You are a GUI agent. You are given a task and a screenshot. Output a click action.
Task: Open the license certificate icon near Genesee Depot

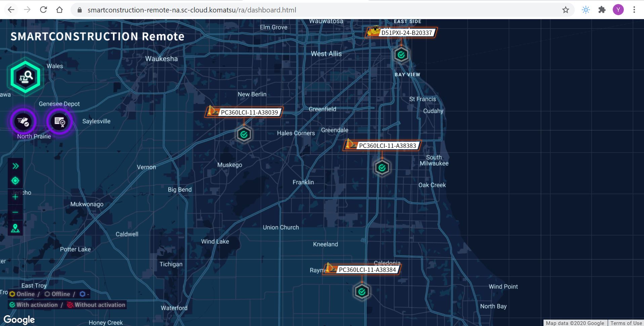pos(59,122)
